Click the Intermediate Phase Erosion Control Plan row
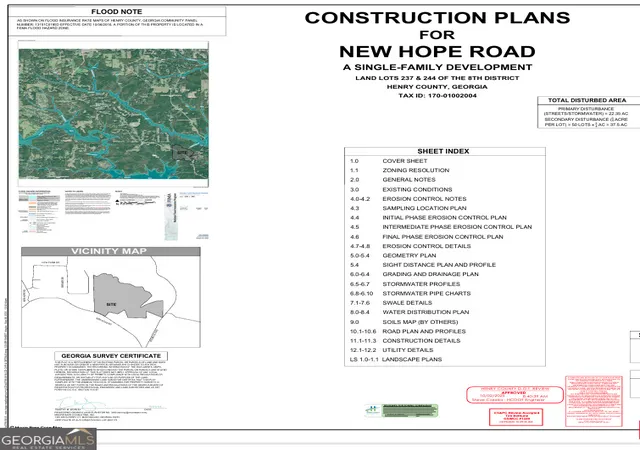Viewport: 640px width, 450px height. click(x=441, y=227)
